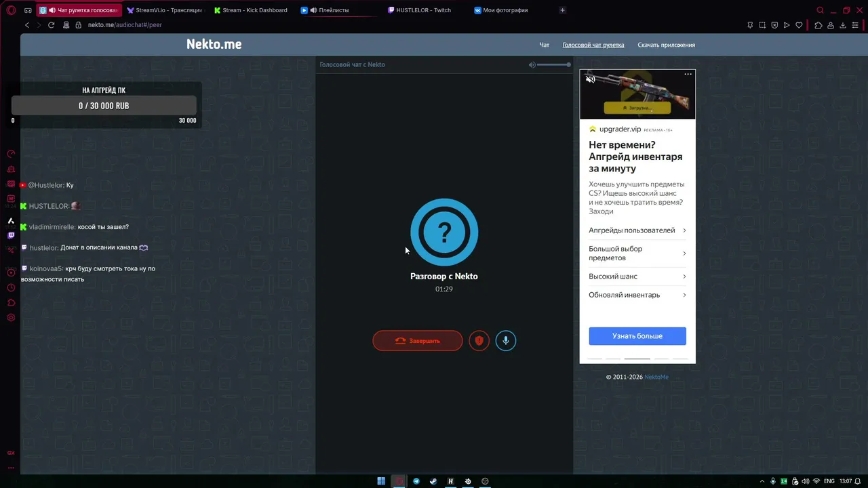Click the Узнать больше ad button

point(637,336)
